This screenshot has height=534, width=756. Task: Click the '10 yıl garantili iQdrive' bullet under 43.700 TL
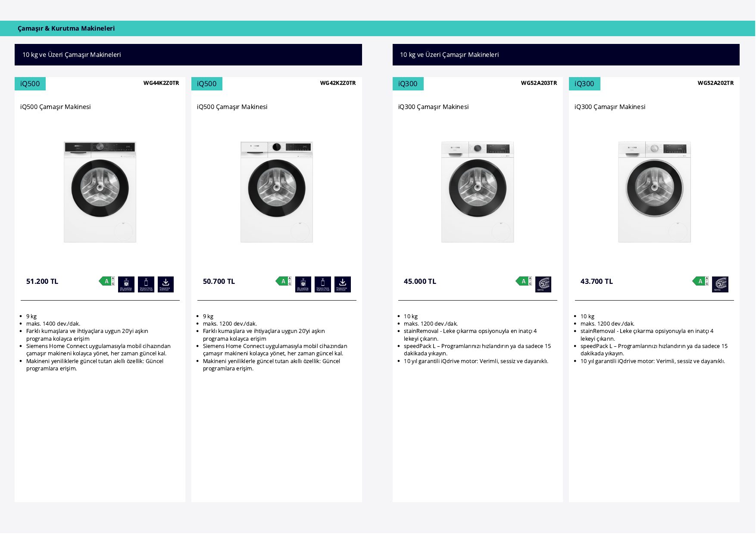[x=653, y=361]
